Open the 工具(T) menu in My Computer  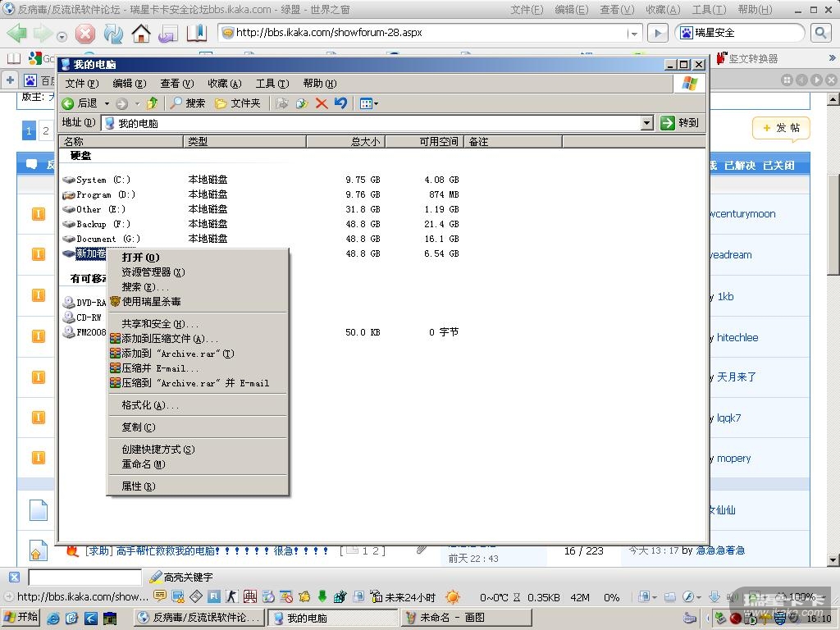[x=272, y=84]
